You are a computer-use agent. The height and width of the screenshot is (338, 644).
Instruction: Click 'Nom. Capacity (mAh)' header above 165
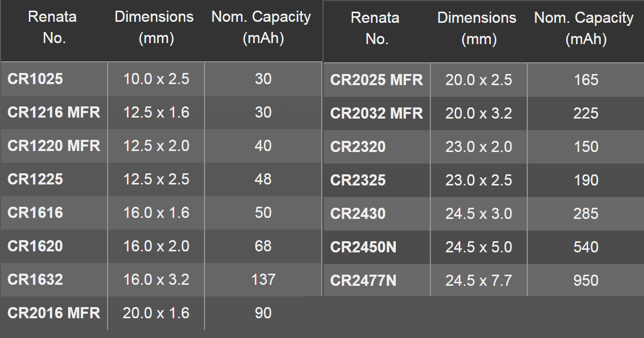584,28
